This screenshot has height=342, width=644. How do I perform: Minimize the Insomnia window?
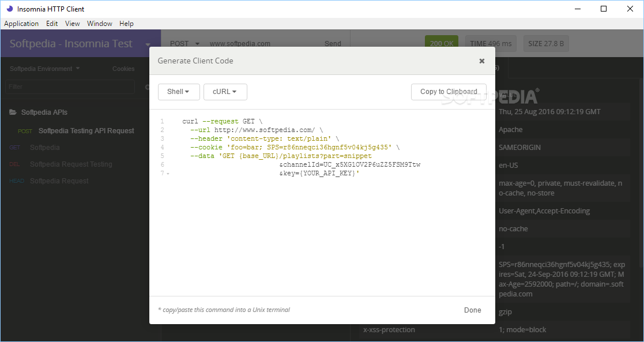pyautogui.click(x=577, y=9)
